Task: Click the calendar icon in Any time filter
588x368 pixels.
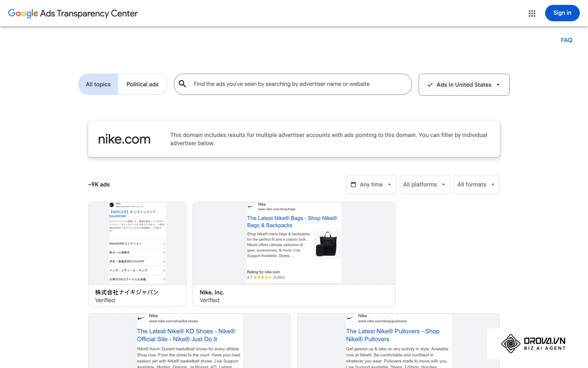Action: point(353,184)
